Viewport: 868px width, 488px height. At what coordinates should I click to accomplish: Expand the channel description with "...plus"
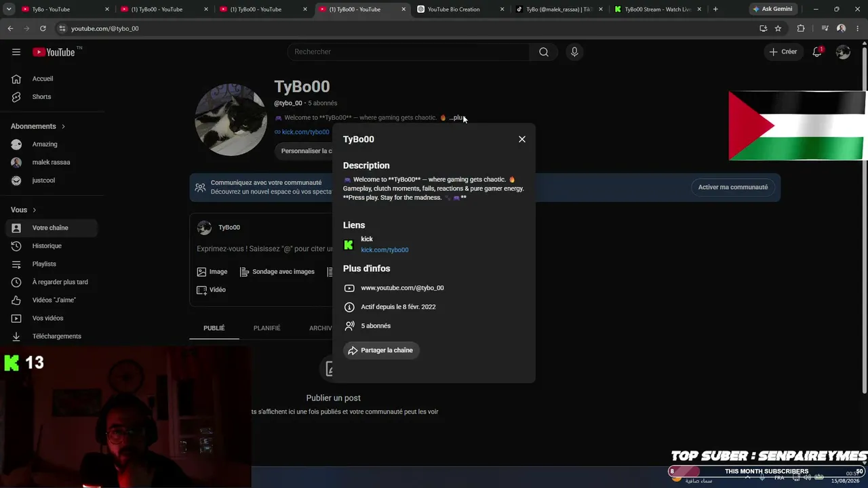457,118
